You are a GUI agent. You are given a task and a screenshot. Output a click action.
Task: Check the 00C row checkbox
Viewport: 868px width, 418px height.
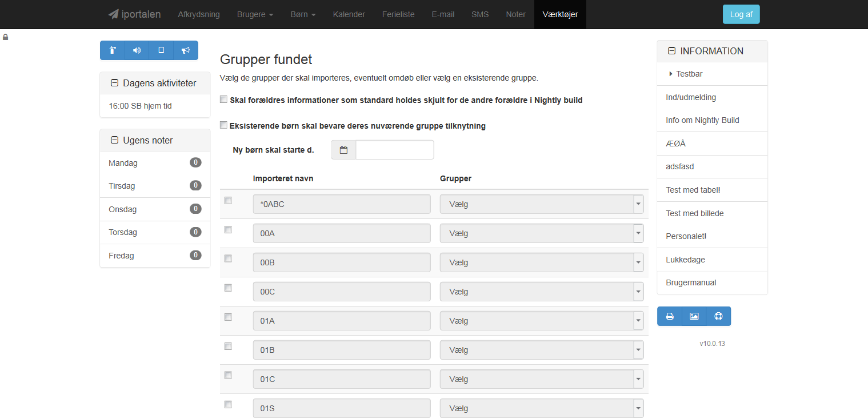[228, 288]
